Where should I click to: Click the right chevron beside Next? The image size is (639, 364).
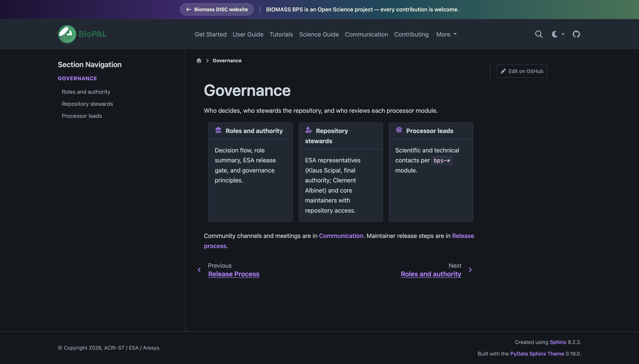470,270
